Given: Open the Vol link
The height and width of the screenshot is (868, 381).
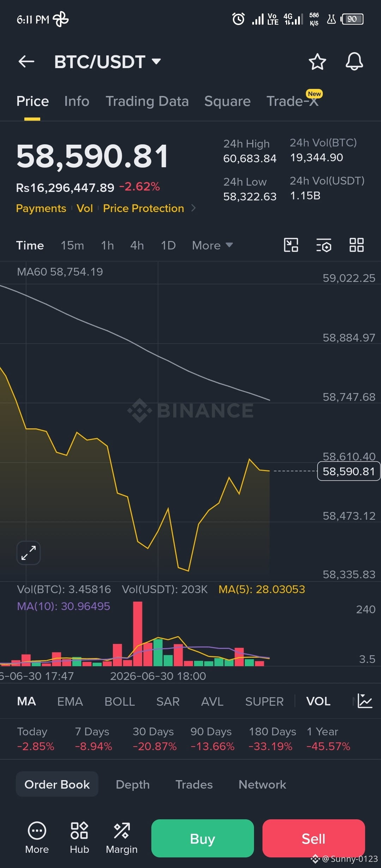Looking at the screenshot, I should [x=85, y=208].
